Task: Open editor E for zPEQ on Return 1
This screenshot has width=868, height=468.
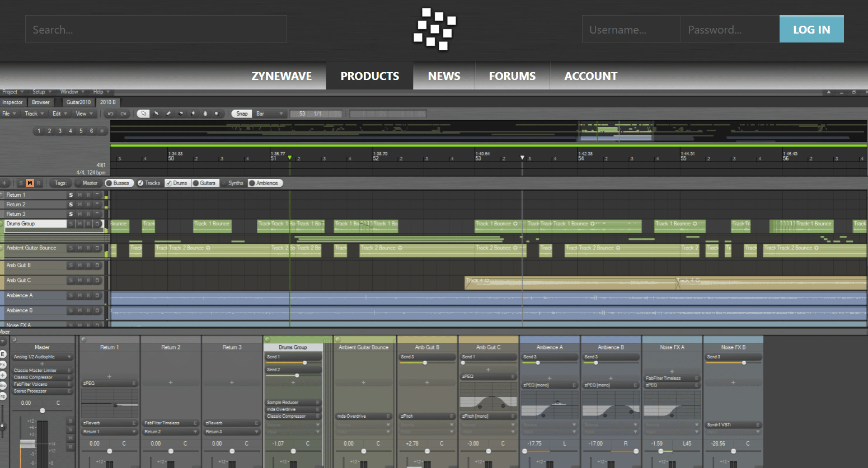Action: point(134,383)
